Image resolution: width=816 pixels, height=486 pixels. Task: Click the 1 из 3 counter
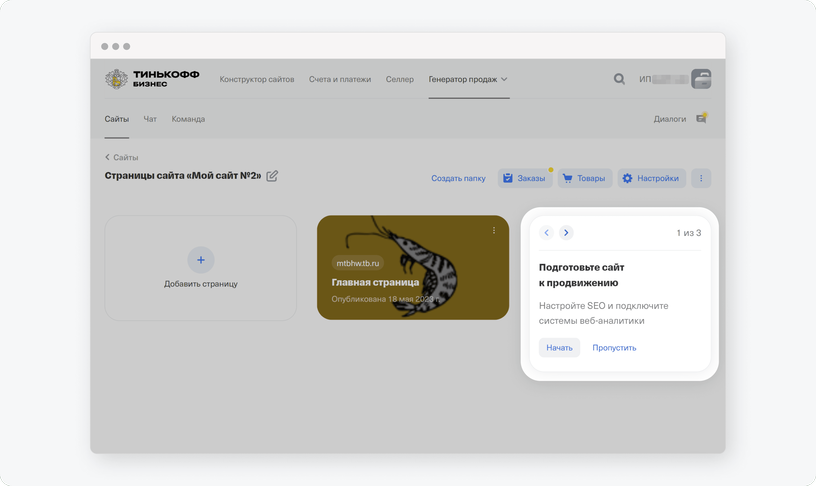click(689, 233)
